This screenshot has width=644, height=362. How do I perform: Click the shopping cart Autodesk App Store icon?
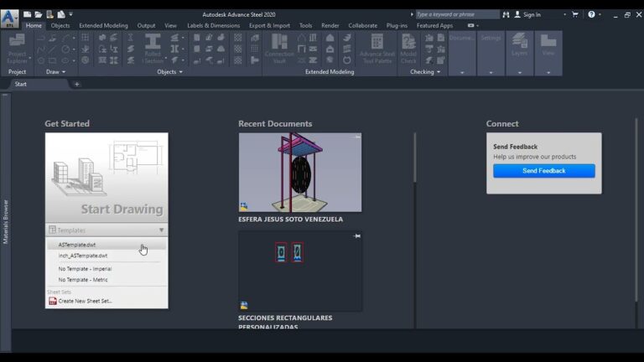point(575,14)
